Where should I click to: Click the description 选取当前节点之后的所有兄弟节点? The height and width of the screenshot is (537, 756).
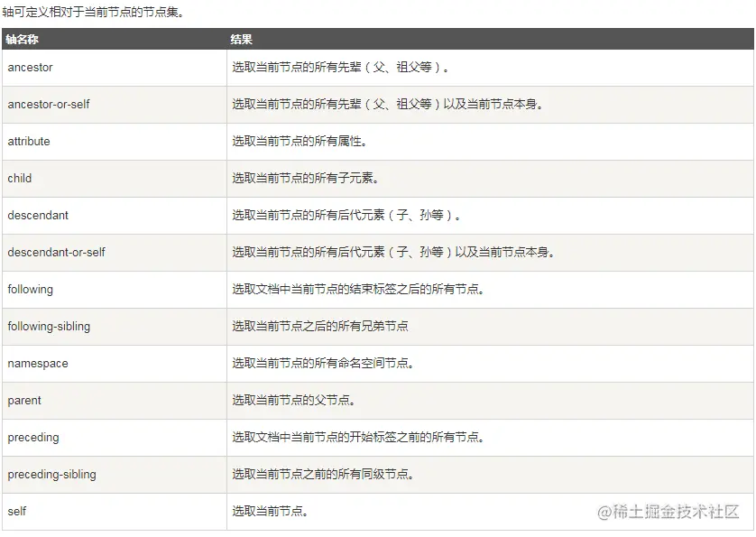[x=320, y=327]
